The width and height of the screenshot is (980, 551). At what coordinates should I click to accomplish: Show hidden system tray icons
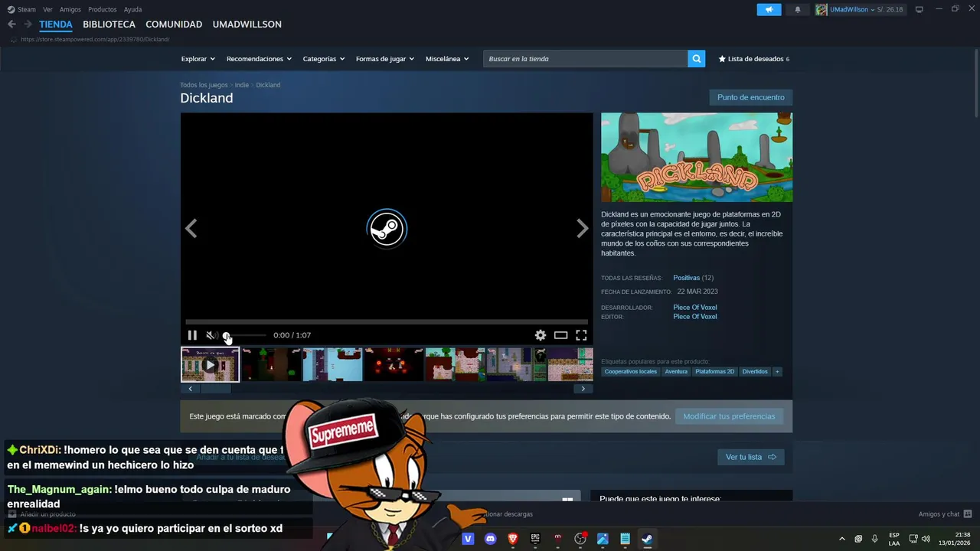pyautogui.click(x=841, y=539)
